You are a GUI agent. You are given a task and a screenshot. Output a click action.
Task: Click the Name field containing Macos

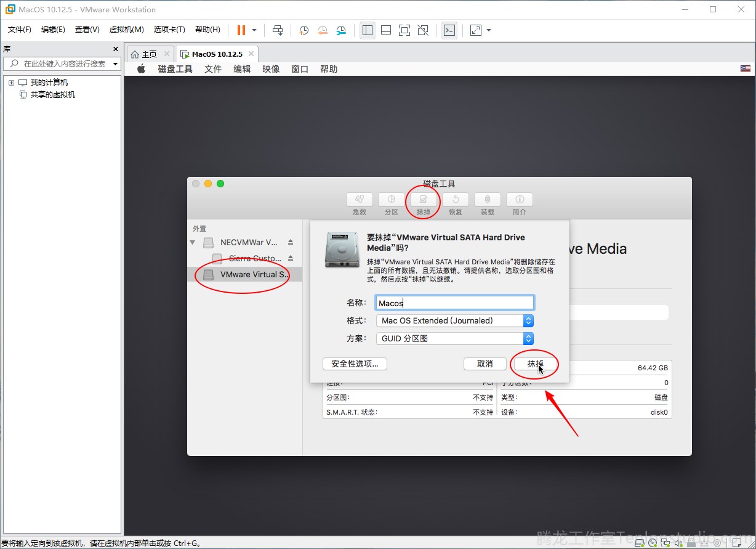[x=455, y=303]
